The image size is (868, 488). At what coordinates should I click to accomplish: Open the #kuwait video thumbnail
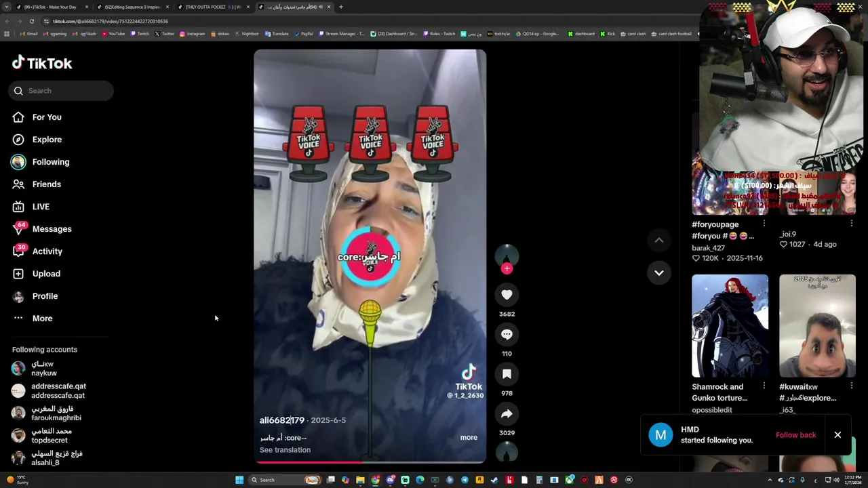(817, 326)
